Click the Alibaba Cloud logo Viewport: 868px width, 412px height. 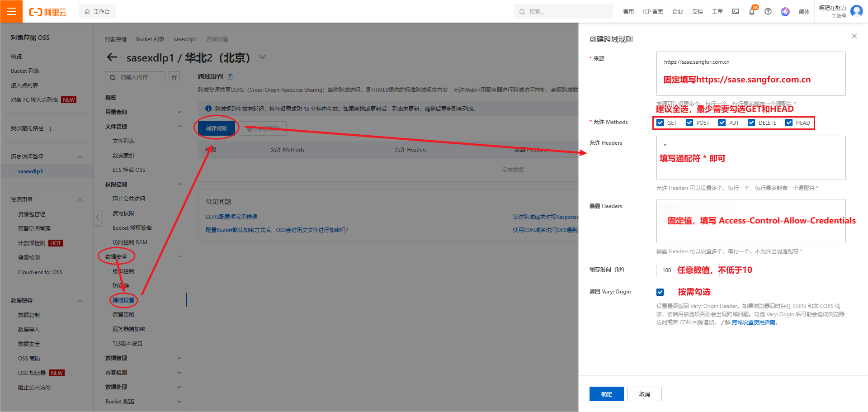coord(47,12)
